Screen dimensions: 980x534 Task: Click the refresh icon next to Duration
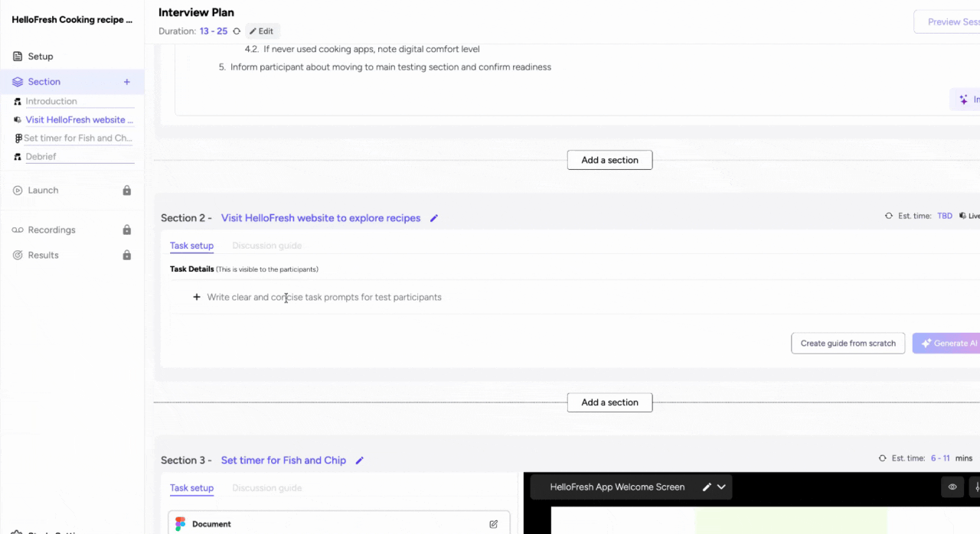pyautogui.click(x=236, y=31)
